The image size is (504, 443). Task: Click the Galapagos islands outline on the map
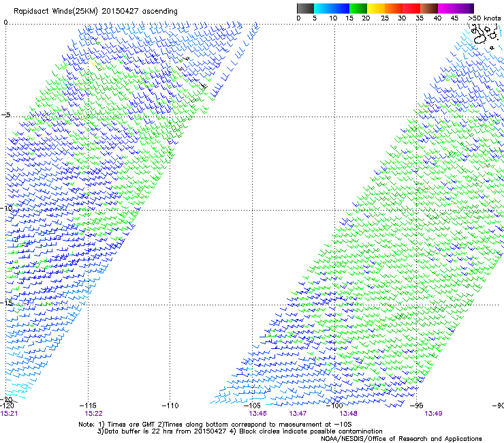coord(484,35)
